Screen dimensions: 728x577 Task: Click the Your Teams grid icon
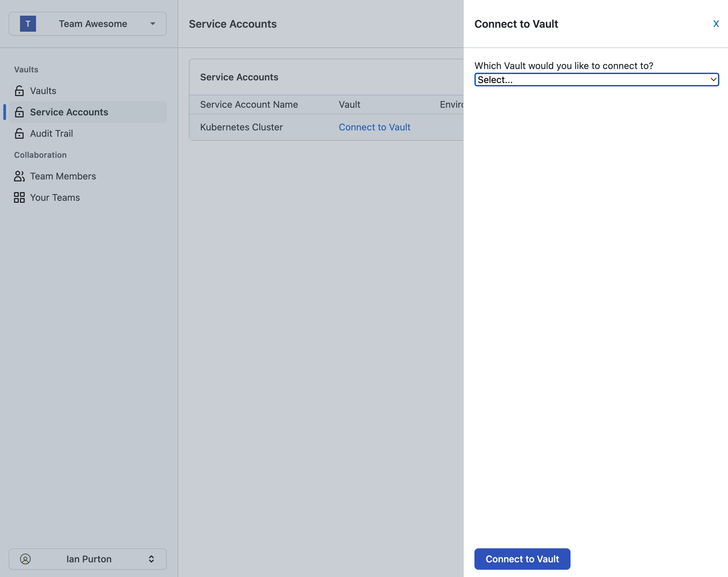(x=19, y=197)
